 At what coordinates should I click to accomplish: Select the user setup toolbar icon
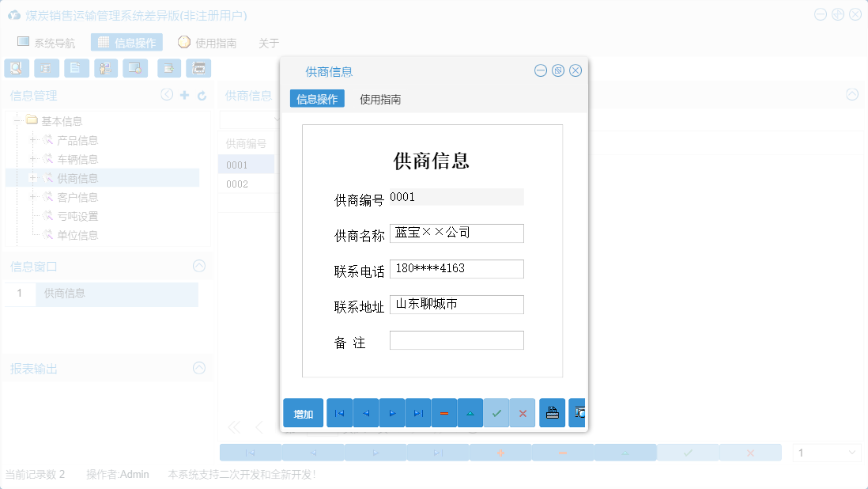(x=105, y=68)
